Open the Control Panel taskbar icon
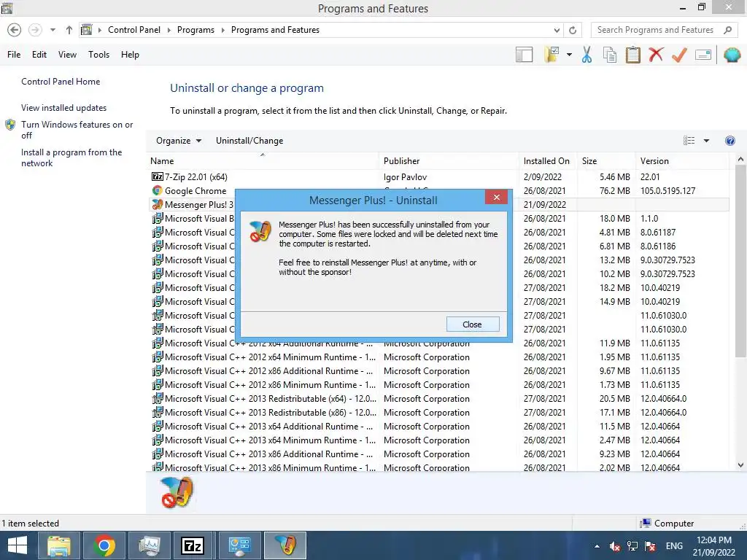The image size is (747, 560). click(x=239, y=545)
